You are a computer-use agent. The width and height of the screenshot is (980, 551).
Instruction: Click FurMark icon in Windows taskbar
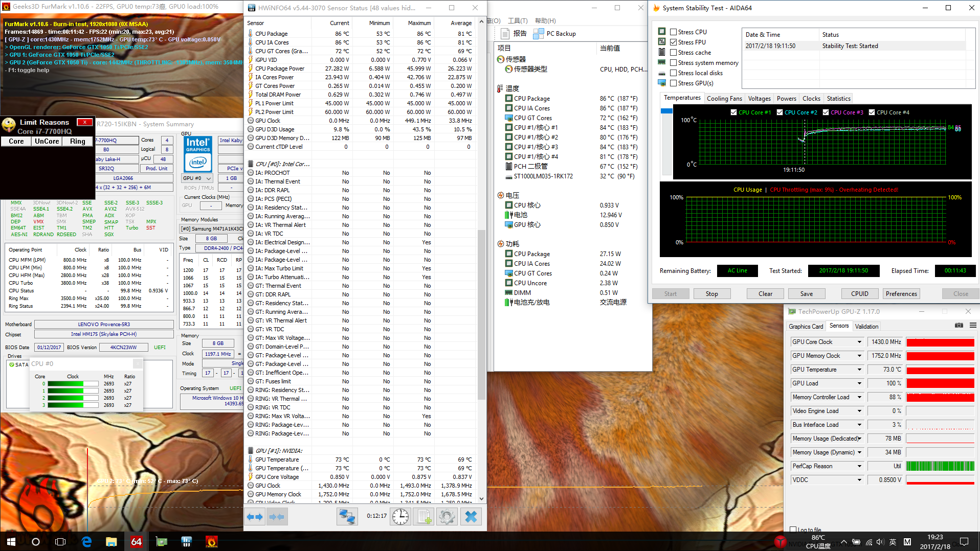(211, 541)
